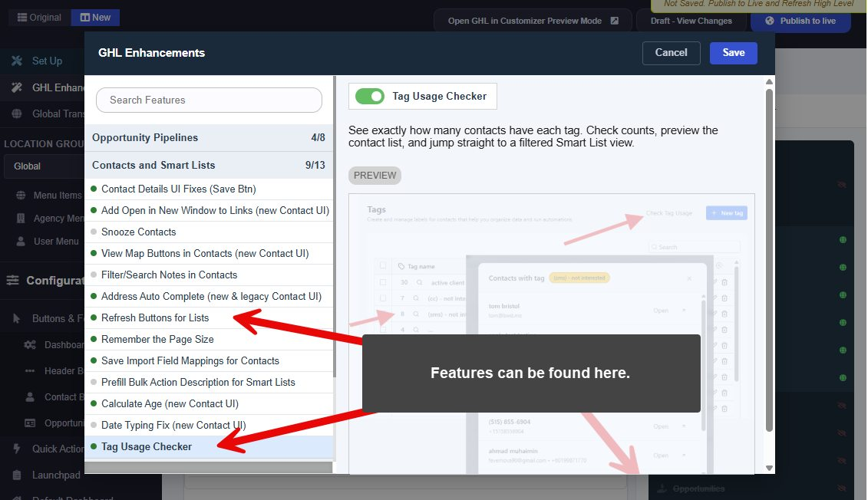Click the Quick Actions lightning bolt icon

[17, 449]
